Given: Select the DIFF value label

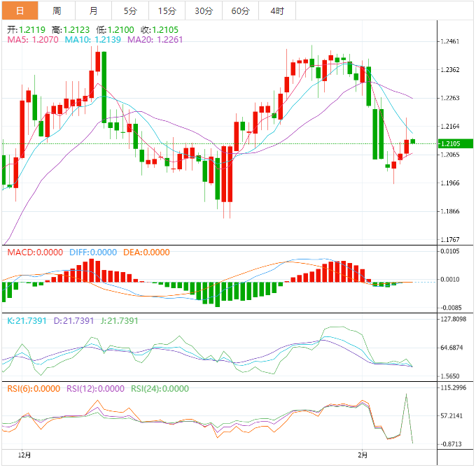Looking at the screenshot, I should tap(93, 252).
